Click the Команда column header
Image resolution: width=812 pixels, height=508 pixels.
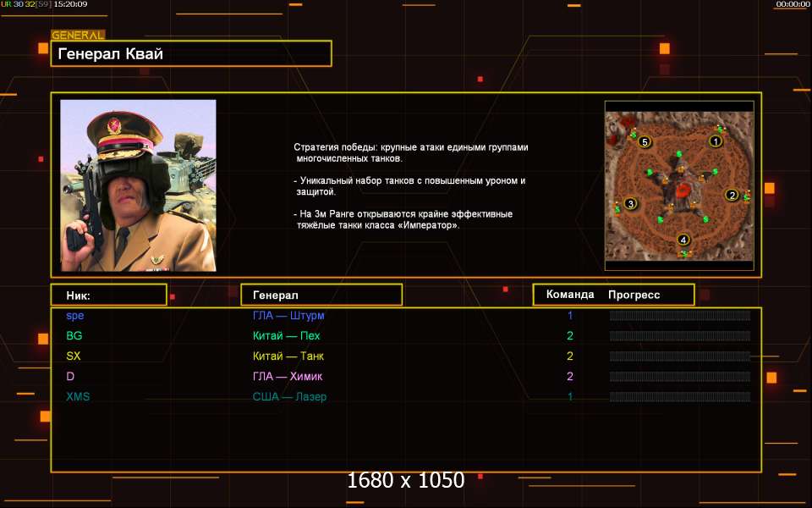click(x=570, y=295)
